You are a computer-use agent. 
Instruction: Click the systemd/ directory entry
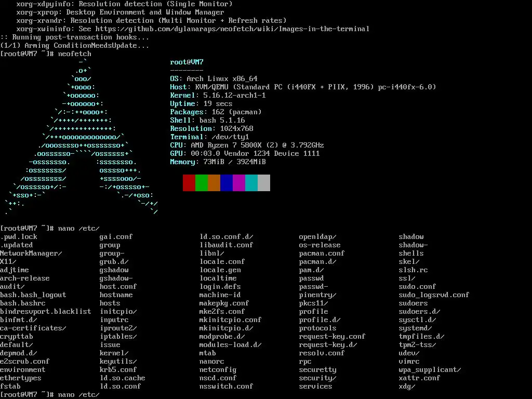point(416,328)
